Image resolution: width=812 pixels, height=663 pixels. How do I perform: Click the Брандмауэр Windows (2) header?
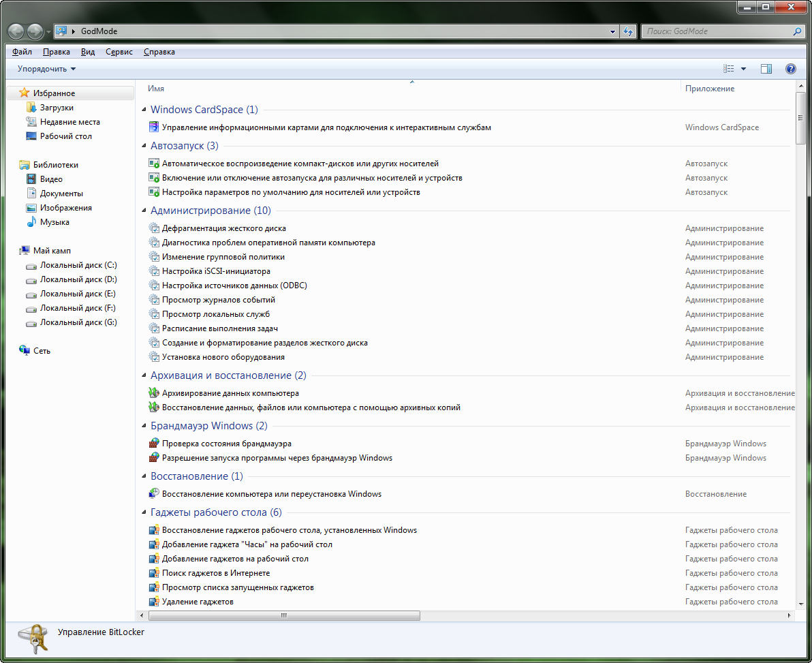208,425
